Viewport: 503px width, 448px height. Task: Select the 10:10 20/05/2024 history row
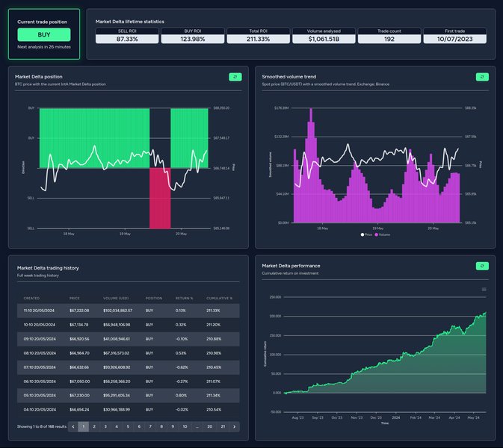tap(129, 325)
